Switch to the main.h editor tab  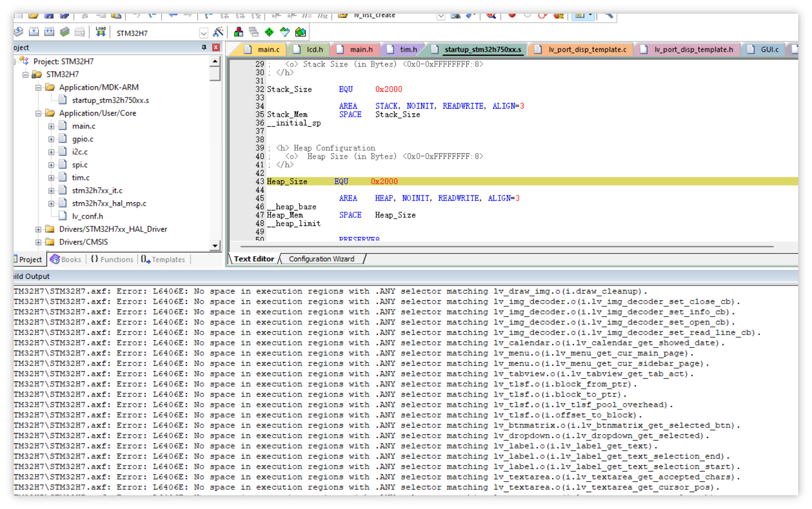tap(356, 49)
